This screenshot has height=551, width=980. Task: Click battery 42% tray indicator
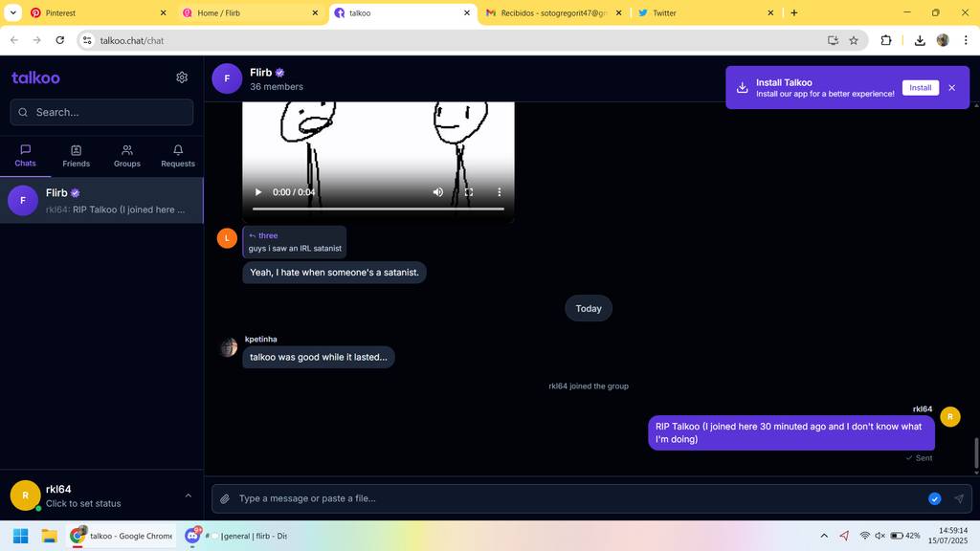905,536
